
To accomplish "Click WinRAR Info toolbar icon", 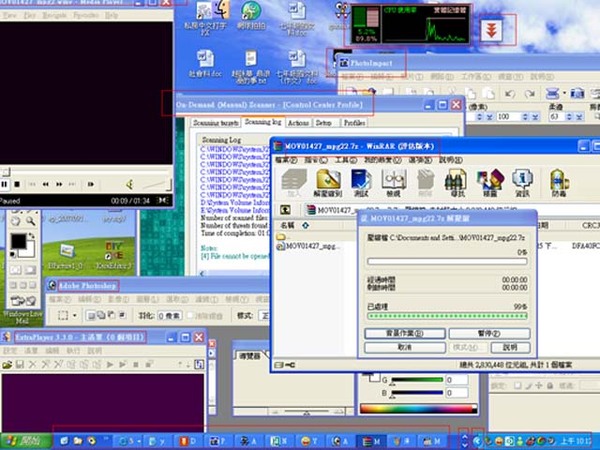I will tap(523, 183).
